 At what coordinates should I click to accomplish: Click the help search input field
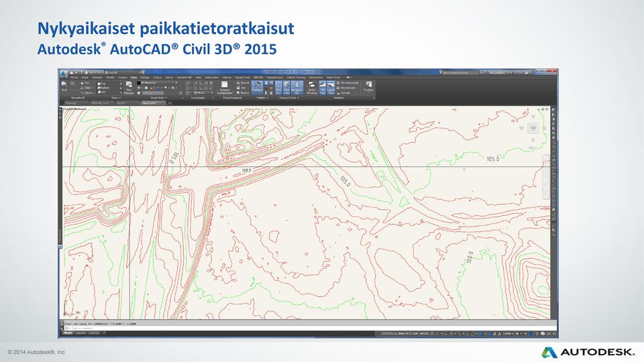coord(460,72)
